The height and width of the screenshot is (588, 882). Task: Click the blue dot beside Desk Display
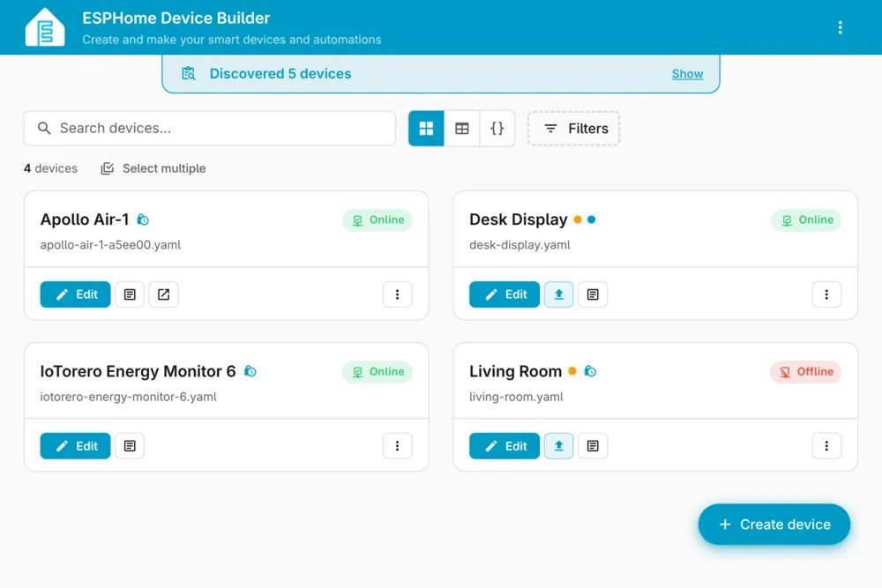click(591, 220)
